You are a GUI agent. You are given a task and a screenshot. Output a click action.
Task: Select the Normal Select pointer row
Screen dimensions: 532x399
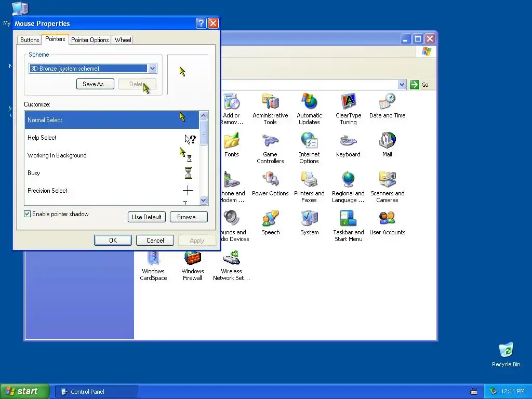click(112, 120)
